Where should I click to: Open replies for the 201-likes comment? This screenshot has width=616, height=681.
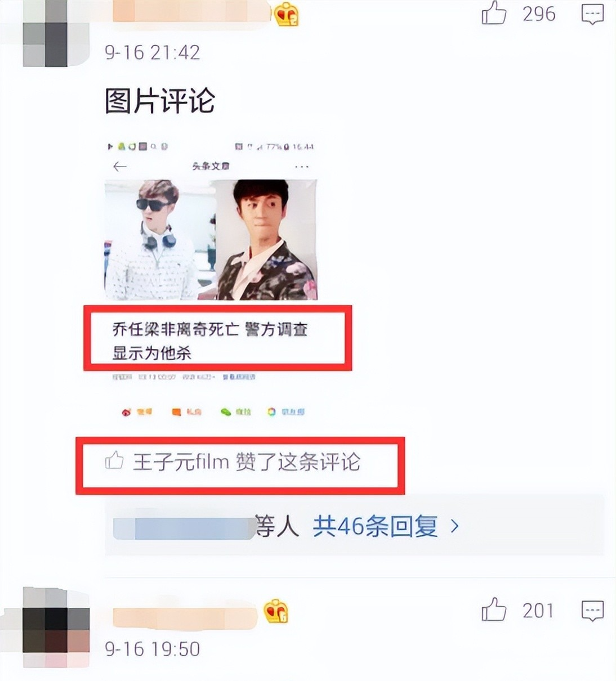pyautogui.click(x=592, y=611)
